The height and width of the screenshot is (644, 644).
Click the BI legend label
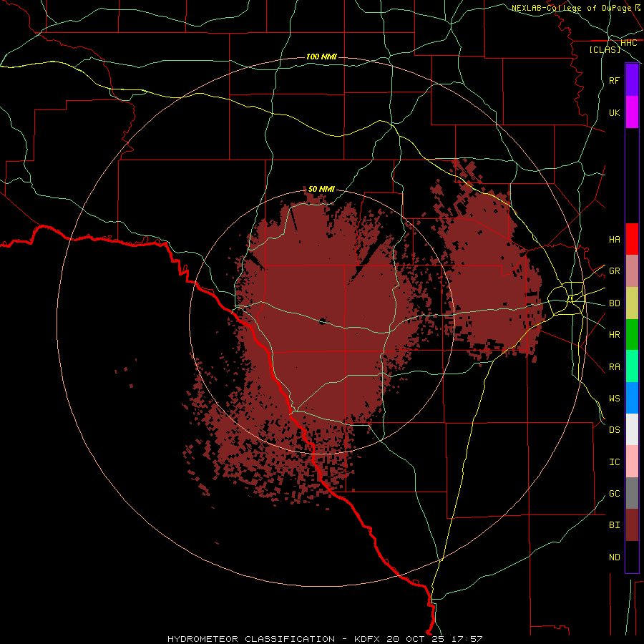point(614,525)
